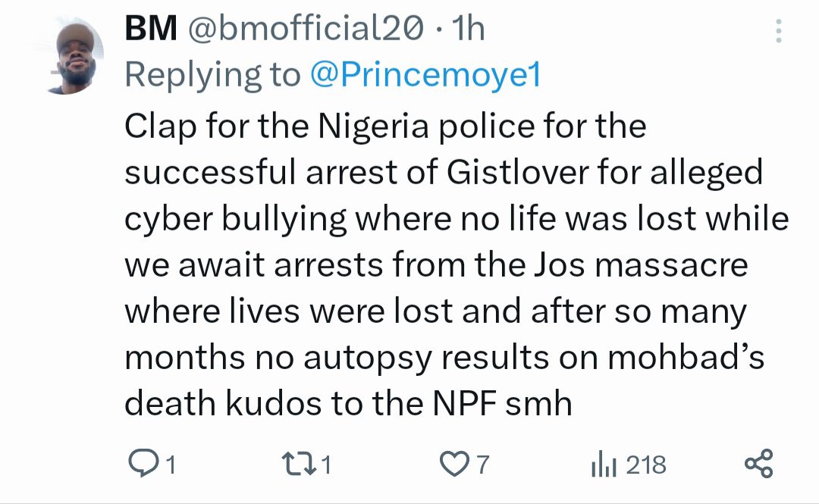Open the view analytics bar chart icon
Viewport: 819px width, 504px height.
point(604,463)
